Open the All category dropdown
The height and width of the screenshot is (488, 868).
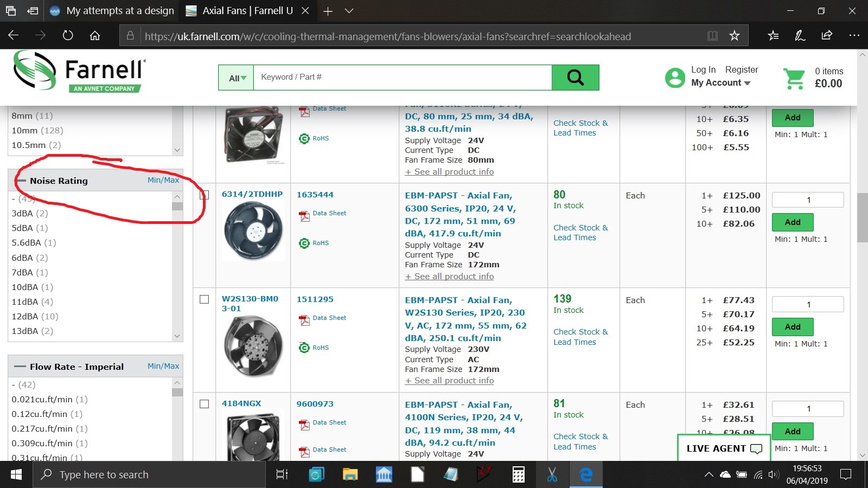(x=237, y=78)
